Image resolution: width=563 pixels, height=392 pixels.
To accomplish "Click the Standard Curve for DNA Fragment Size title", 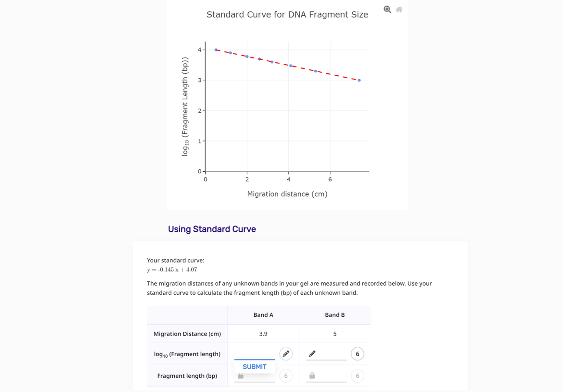I will pyautogui.click(x=287, y=14).
